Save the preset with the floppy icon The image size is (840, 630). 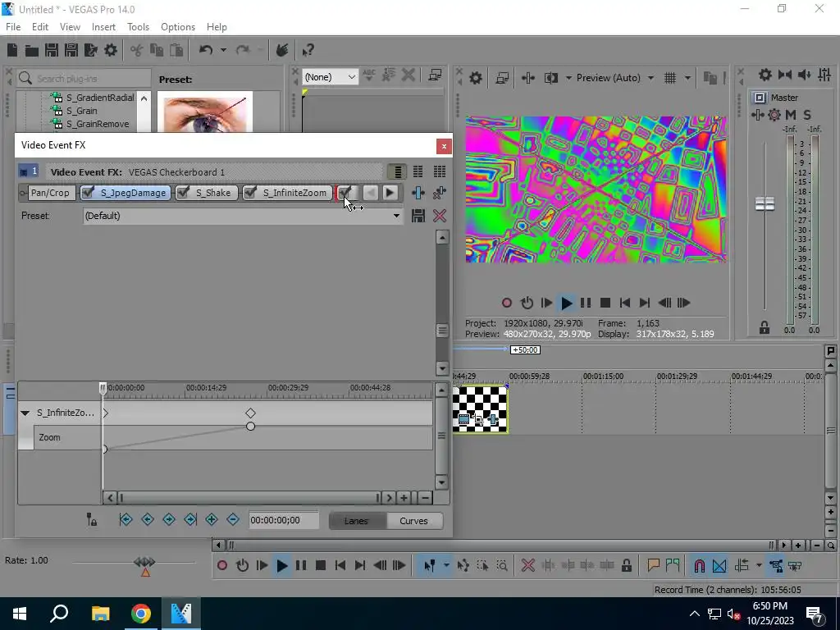click(418, 216)
